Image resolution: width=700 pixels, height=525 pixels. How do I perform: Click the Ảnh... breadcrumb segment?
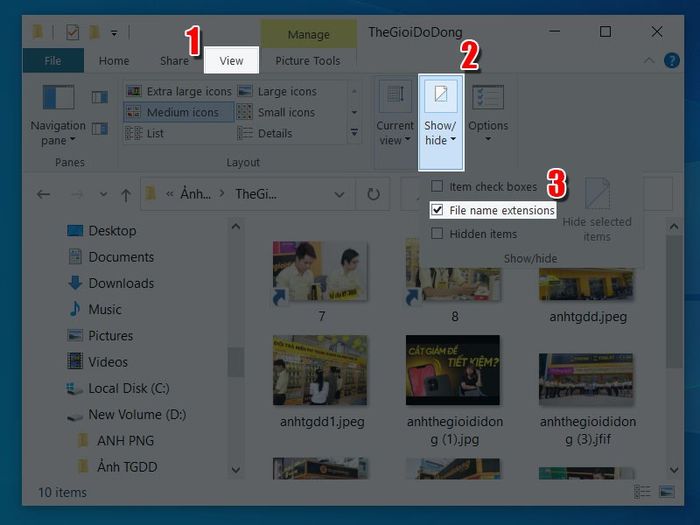[195, 194]
